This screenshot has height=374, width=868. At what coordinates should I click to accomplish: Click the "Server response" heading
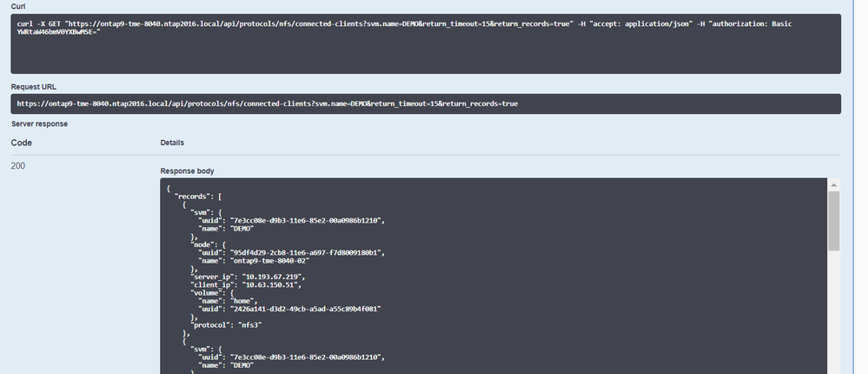tap(40, 124)
